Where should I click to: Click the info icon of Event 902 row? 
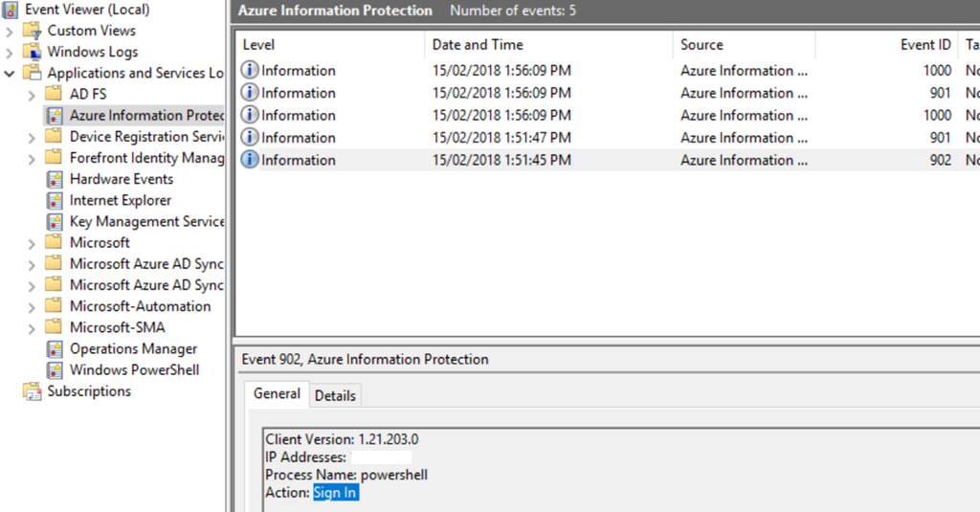(x=250, y=160)
